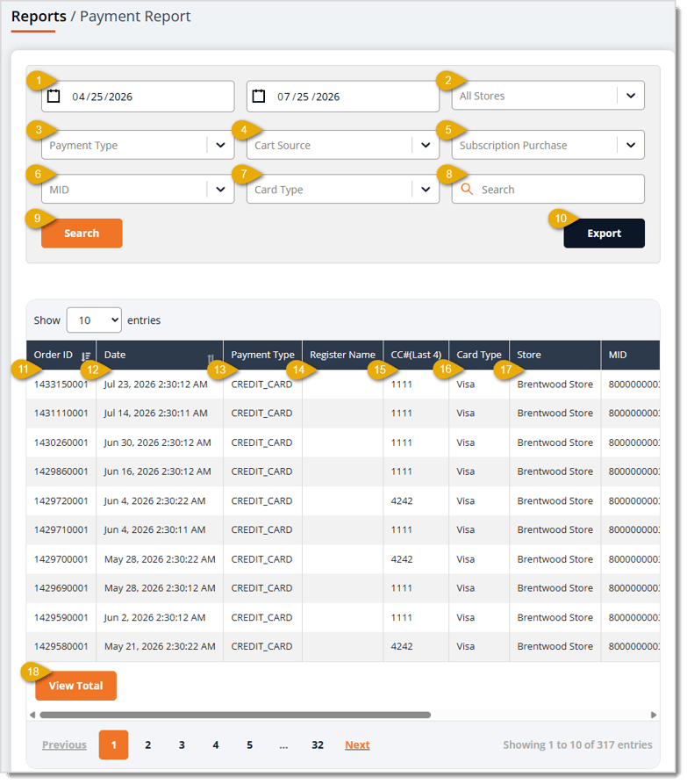
Task: Select order ID 1431110001
Action: click(61, 413)
